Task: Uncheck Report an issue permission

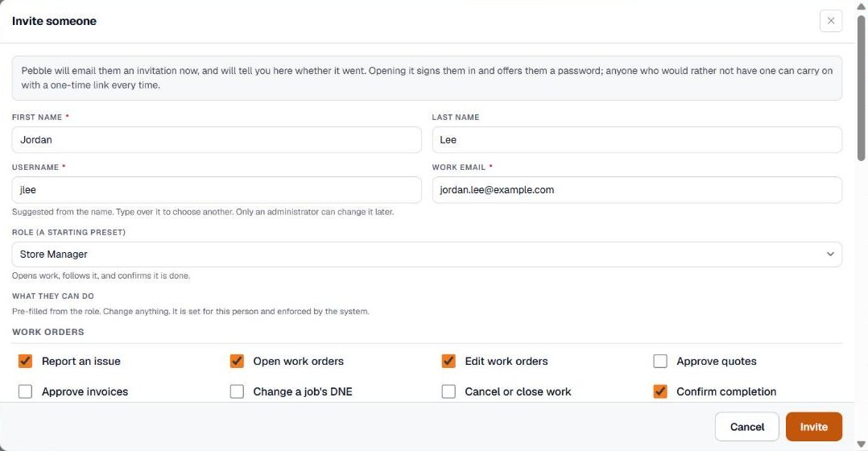Action: point(26,361)
